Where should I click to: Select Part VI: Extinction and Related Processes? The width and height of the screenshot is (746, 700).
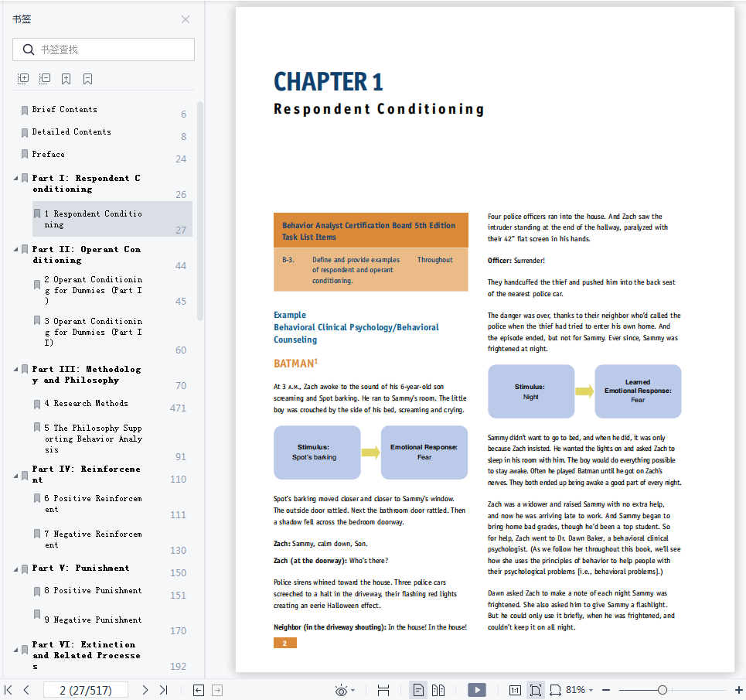[x=87, y=655]
